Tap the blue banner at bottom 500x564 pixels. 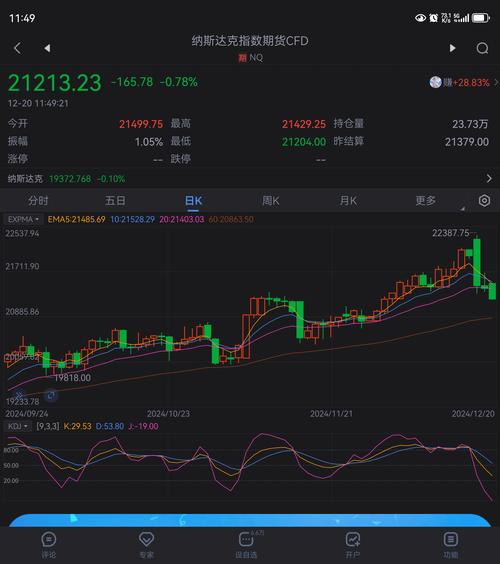click(x=250, y=520)
